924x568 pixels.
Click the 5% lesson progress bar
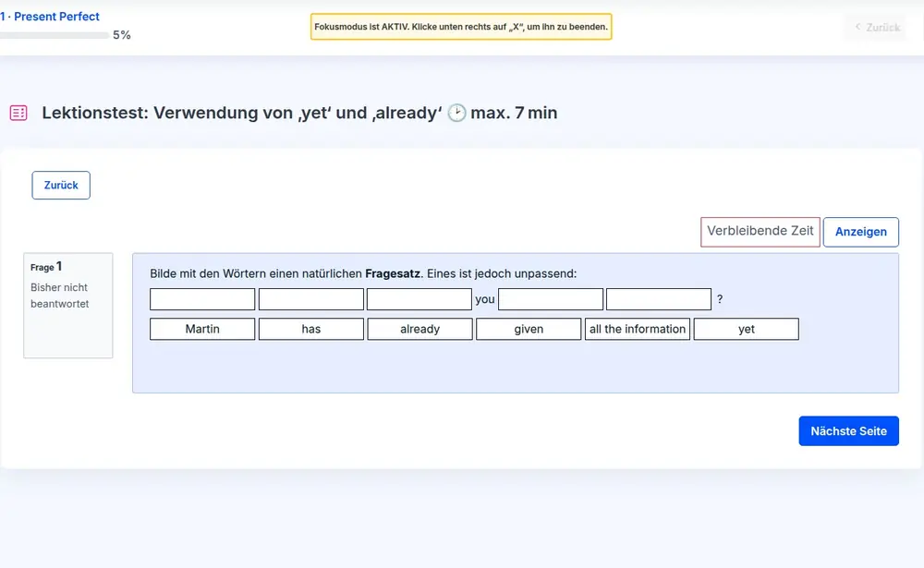point(55,35)
